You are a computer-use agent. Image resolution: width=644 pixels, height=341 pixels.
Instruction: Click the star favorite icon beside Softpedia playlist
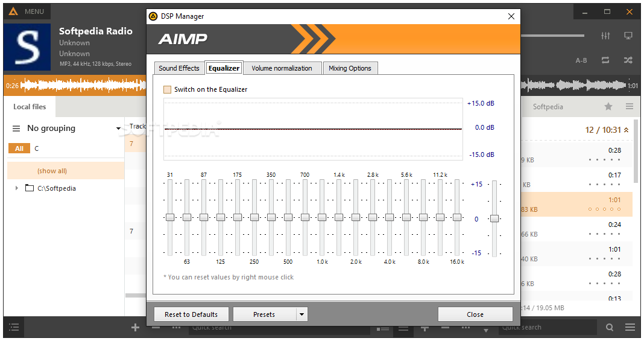[608, 106]
